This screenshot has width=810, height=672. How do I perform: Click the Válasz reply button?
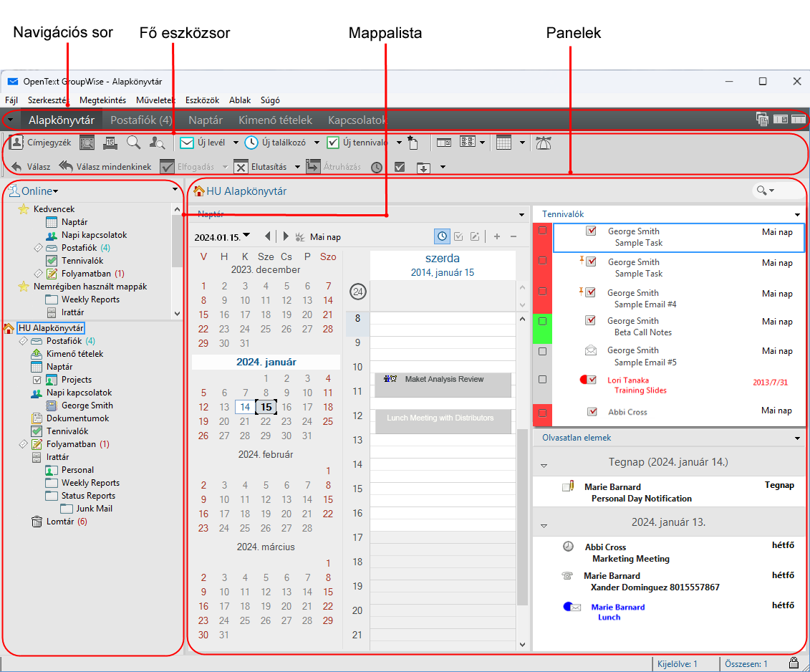(31, 166)
